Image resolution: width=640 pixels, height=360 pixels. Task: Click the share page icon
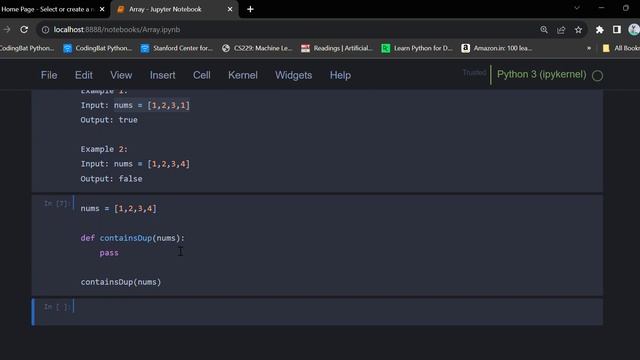coord(561,30)
